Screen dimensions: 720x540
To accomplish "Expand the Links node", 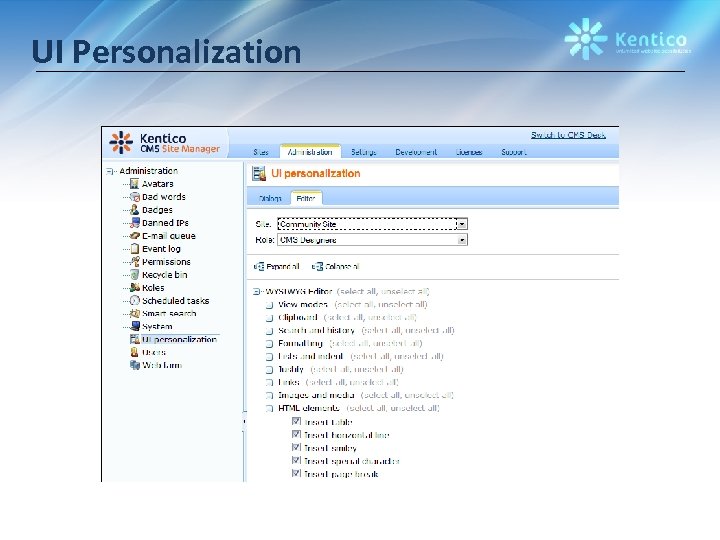I will pyautogui.click(x=270, y=382).
